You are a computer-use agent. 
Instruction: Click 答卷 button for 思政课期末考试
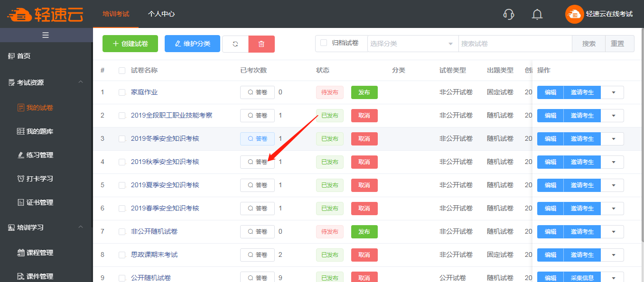click(257, 255)
